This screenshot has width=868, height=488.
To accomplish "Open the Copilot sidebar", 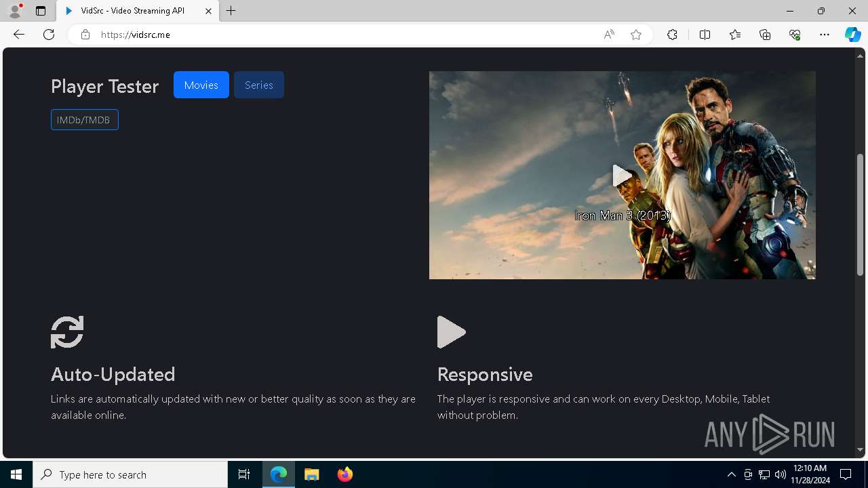I will (x=853, y=35).
